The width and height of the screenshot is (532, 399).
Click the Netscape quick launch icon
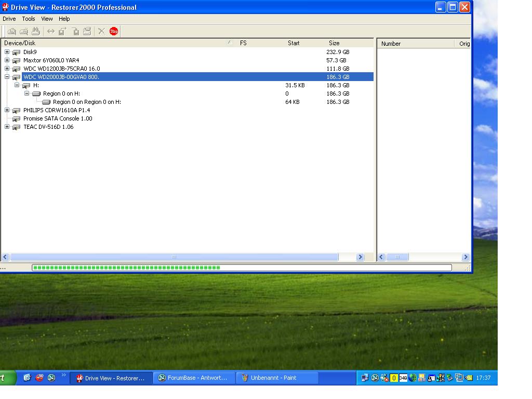51,378
